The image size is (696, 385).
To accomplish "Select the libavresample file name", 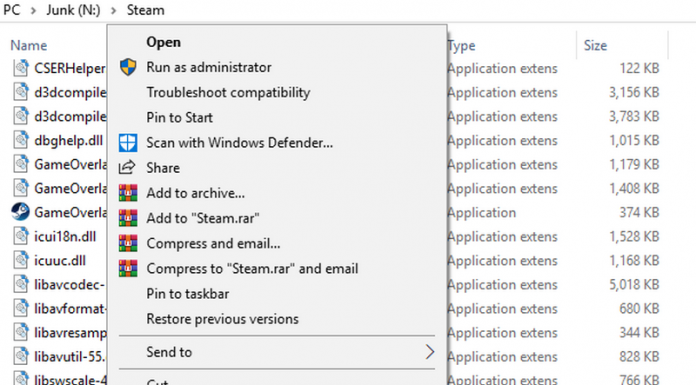I will [70, 332].
